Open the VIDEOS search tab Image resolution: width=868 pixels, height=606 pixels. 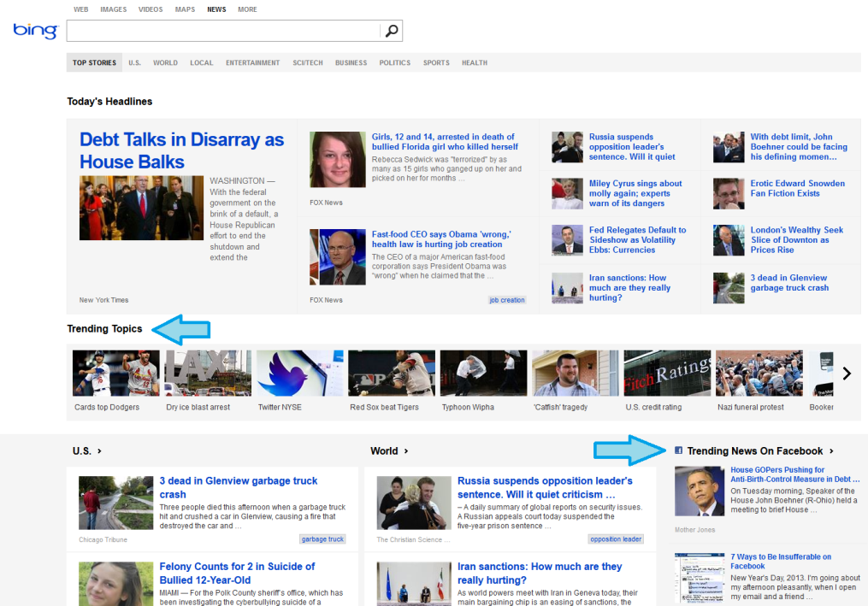(x=151, y=9)
